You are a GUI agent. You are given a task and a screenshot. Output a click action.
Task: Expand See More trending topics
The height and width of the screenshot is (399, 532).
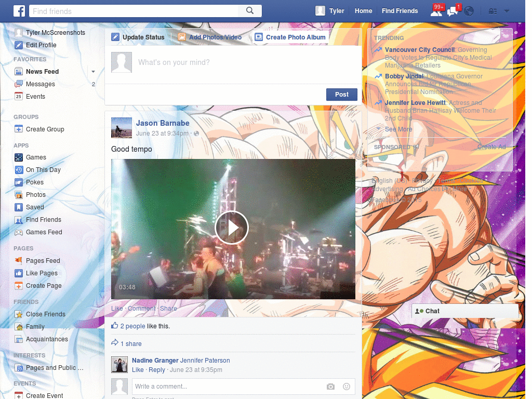pyautogui.click(x=398, y=129)
